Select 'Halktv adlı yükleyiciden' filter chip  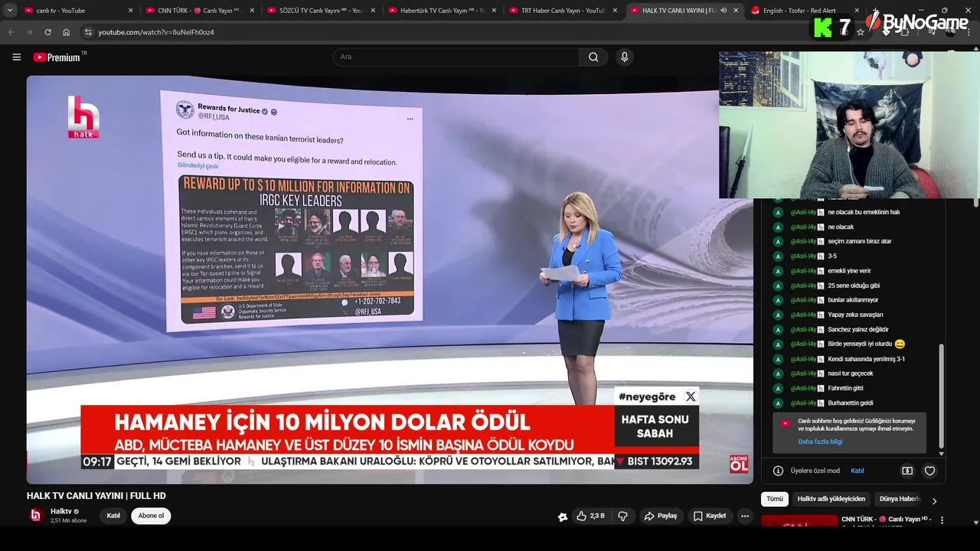click(831, 499)
